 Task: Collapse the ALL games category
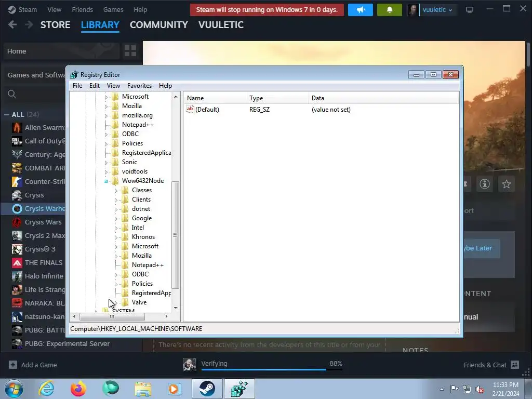pyautogui.click(x=7, y=115)
